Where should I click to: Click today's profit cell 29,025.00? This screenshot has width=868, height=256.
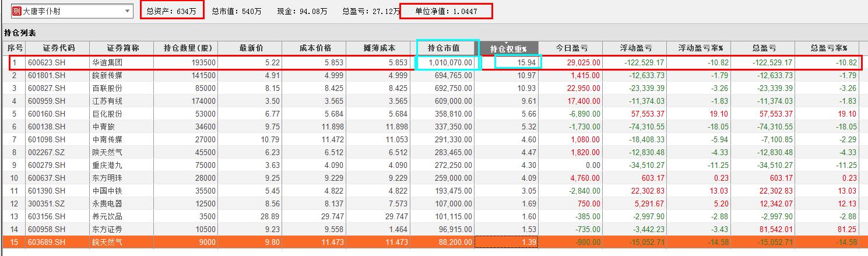(582, 62)
